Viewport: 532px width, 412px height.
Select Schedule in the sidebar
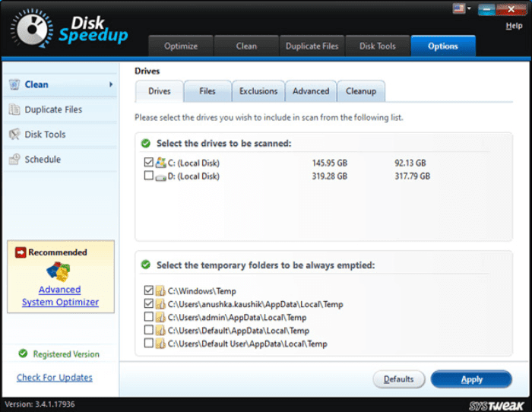coord(60,159)
